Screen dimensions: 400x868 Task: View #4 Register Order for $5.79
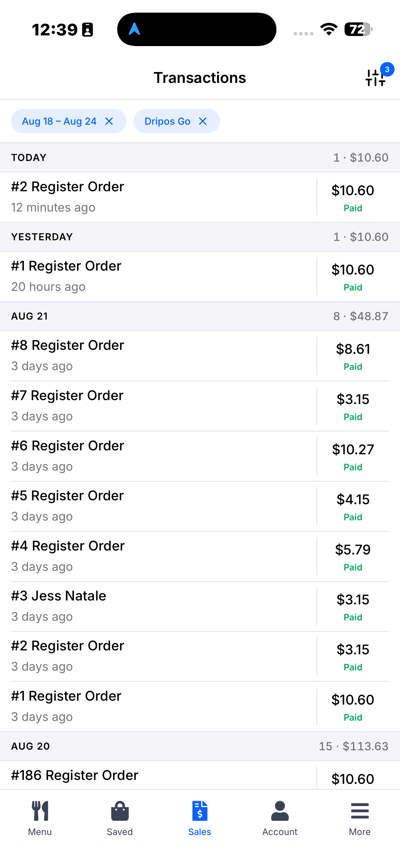click(x=200, y=556)
